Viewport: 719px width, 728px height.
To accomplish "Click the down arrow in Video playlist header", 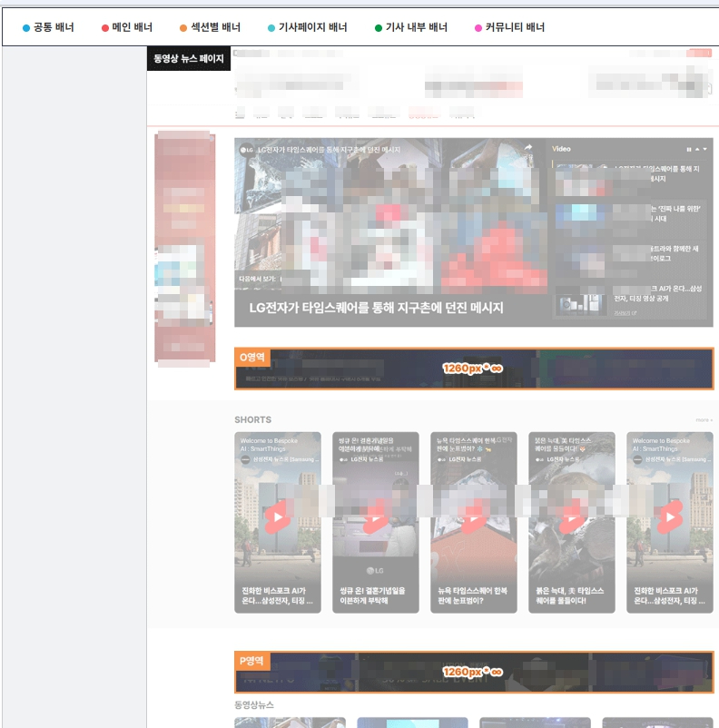I will (x=705, y=150).
